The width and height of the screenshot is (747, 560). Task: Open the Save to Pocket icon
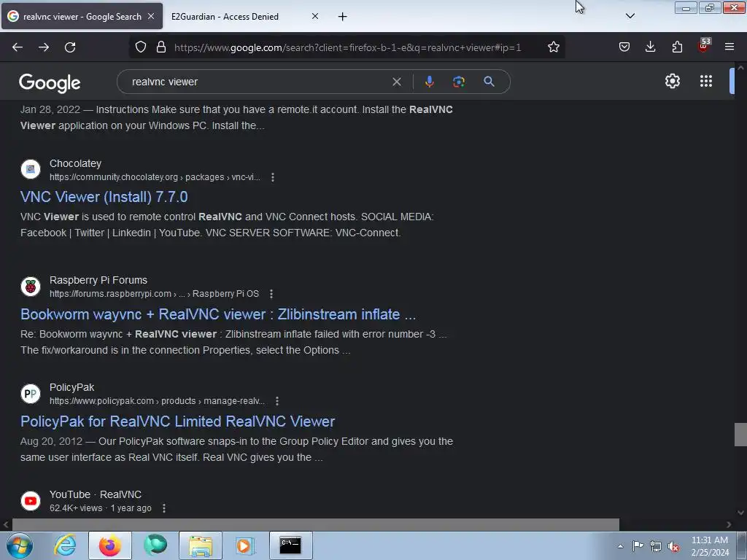tap(624, 47)
